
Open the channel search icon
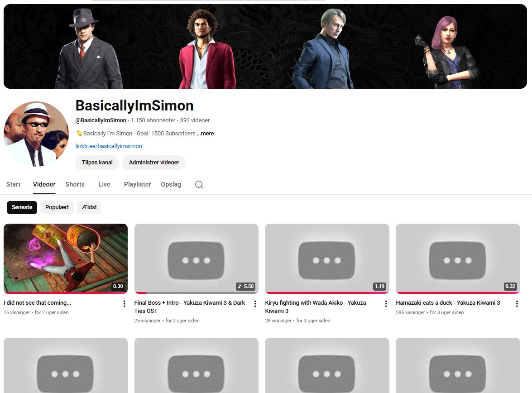pos(199,184)
